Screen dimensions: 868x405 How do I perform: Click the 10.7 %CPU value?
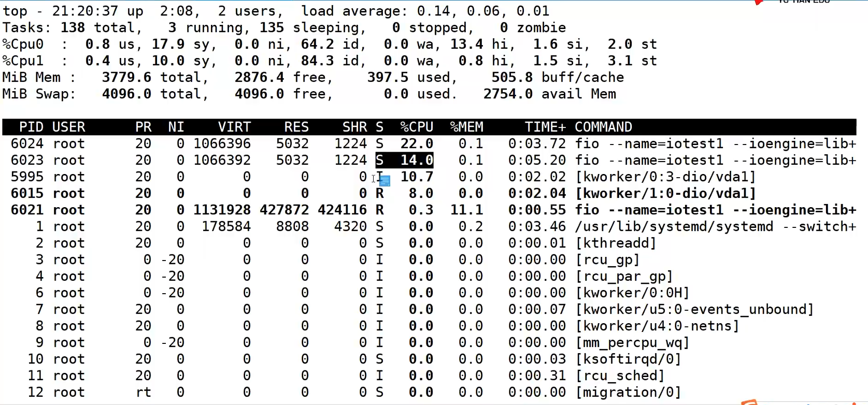coord(417,177)
